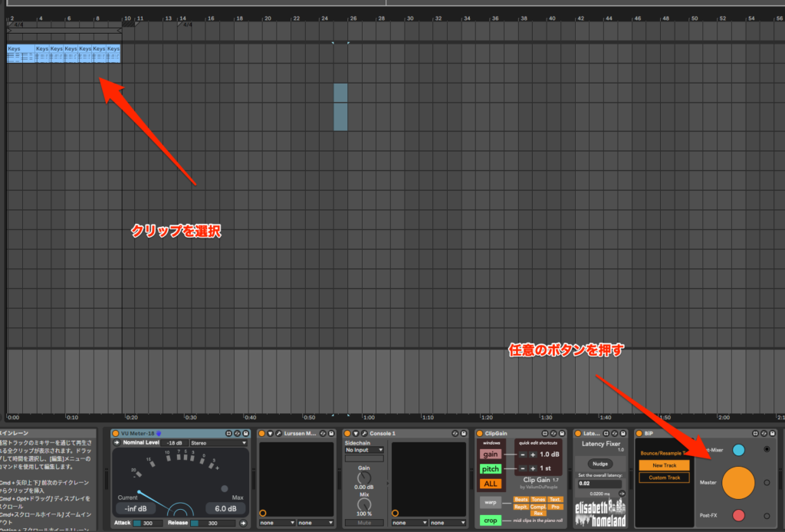Screen dimensions: 785x532
Task: Select the Master radio button in BiP
Action: (767, 482)
